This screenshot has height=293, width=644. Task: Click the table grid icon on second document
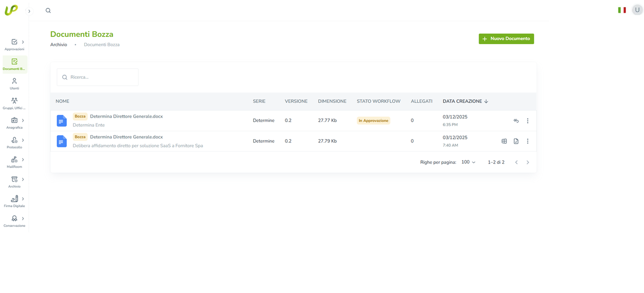504,141
